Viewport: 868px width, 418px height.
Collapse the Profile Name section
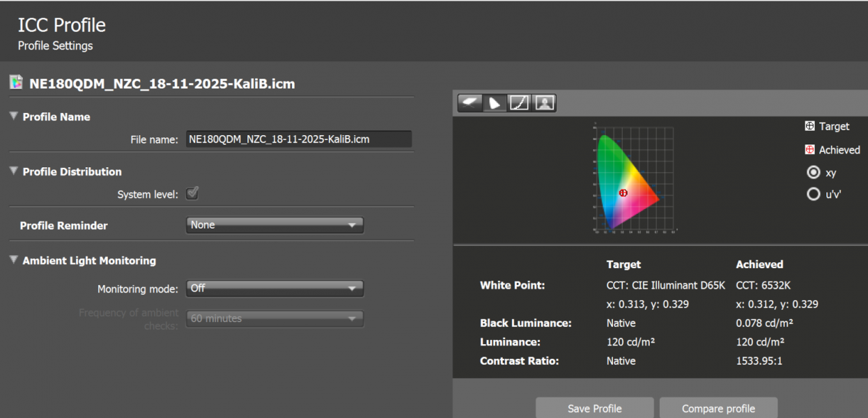click(14, 116)
